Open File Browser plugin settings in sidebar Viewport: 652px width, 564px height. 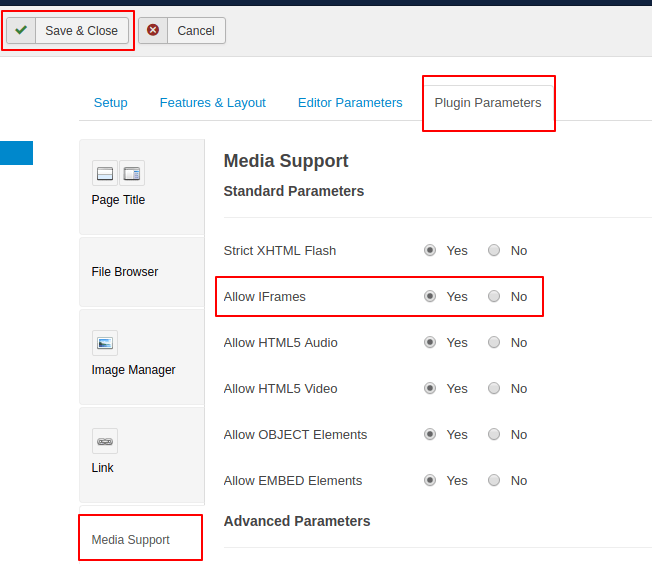(x=125, y=272)
